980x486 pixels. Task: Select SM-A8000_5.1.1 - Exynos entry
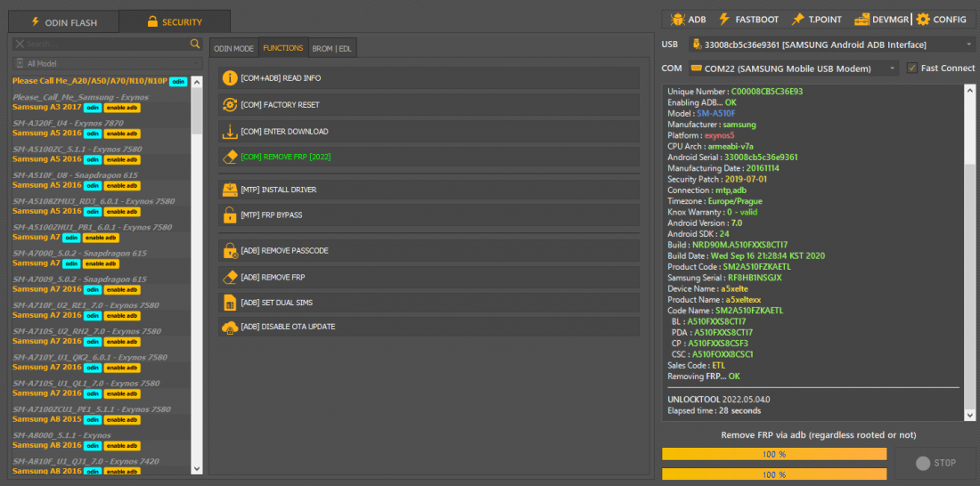tap(61, 434)
